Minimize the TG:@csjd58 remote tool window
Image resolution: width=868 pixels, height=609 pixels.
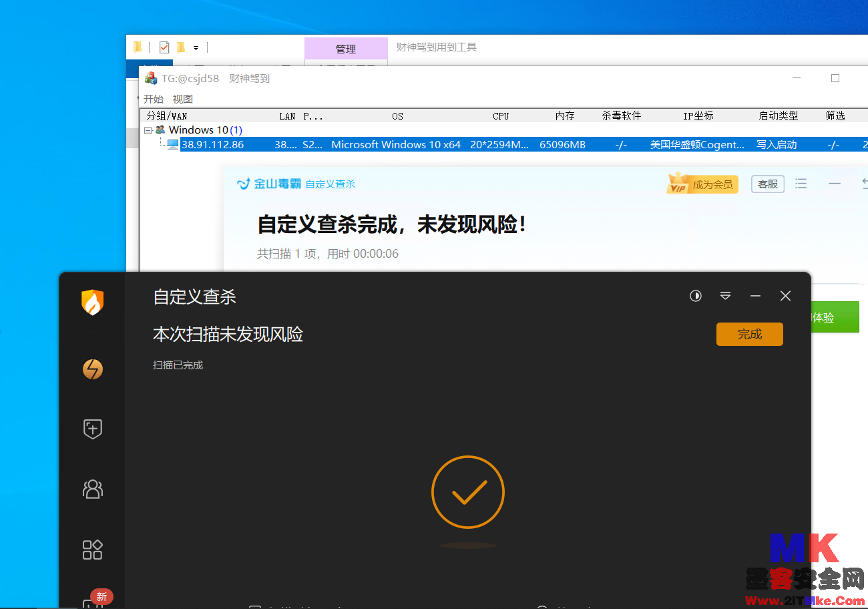tap(797, 78)
